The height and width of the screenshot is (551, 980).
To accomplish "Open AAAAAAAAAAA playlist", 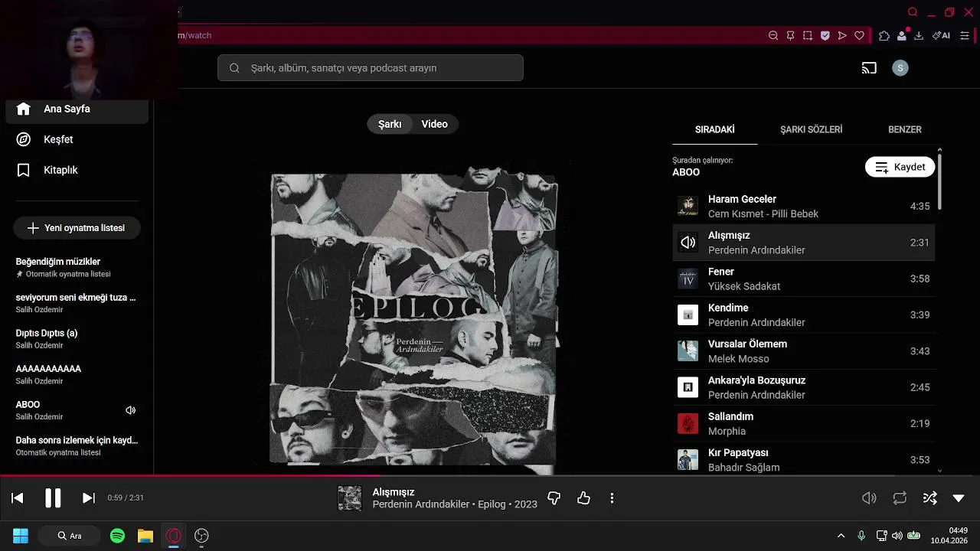I will tap(77, 374).
